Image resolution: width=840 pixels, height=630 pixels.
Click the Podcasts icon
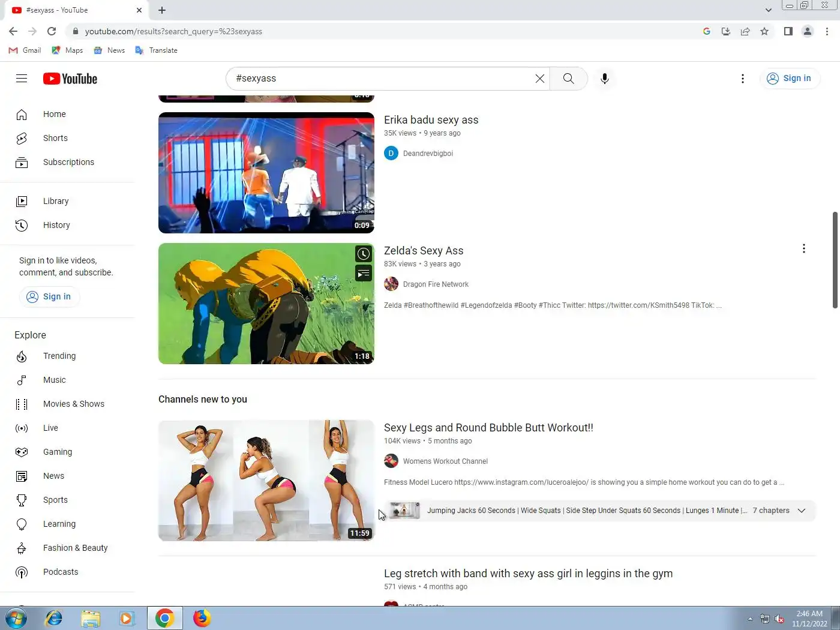tap(22, 572)
